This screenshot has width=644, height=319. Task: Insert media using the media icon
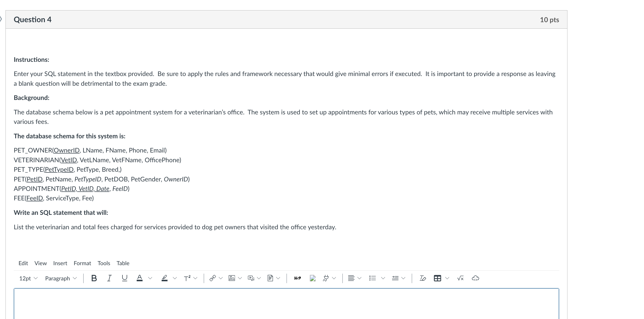point(251,278)
